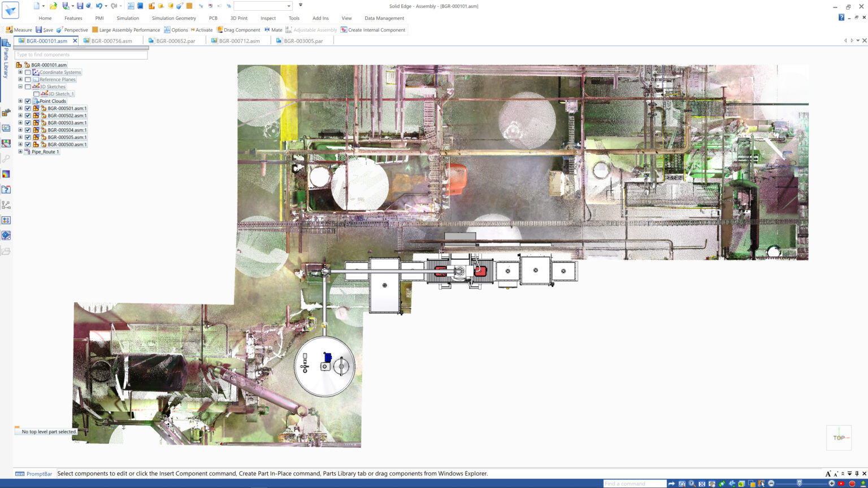Screen dimensions: 868x488
Task: Select the Measure tool
Action: pyautogui.click(x=20, y=30)
